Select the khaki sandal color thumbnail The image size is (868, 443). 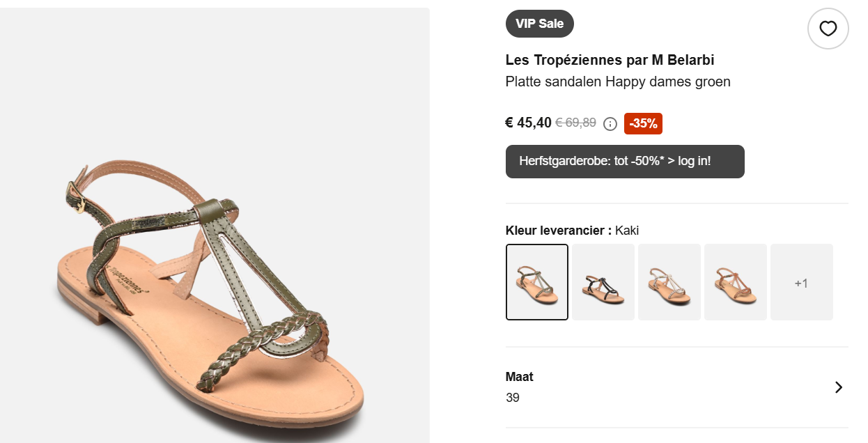click(x=536, y=281)
